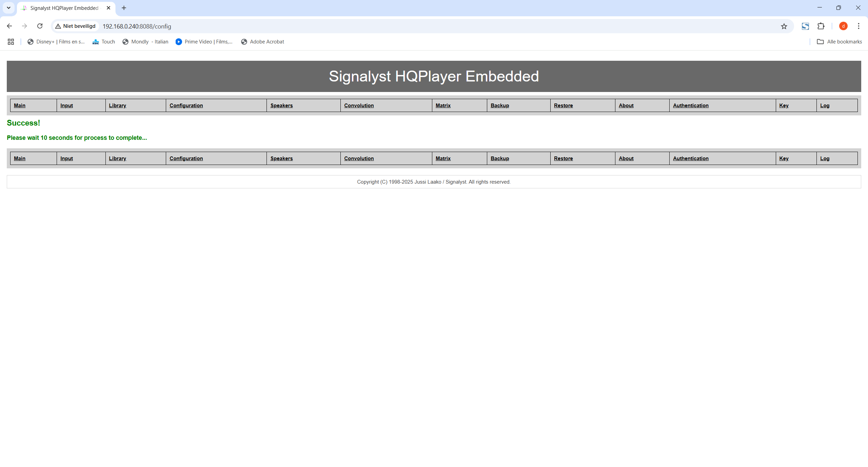868x467 pixels.
Task: Open the Disney+ bookmark
Action: pos(56,42)
